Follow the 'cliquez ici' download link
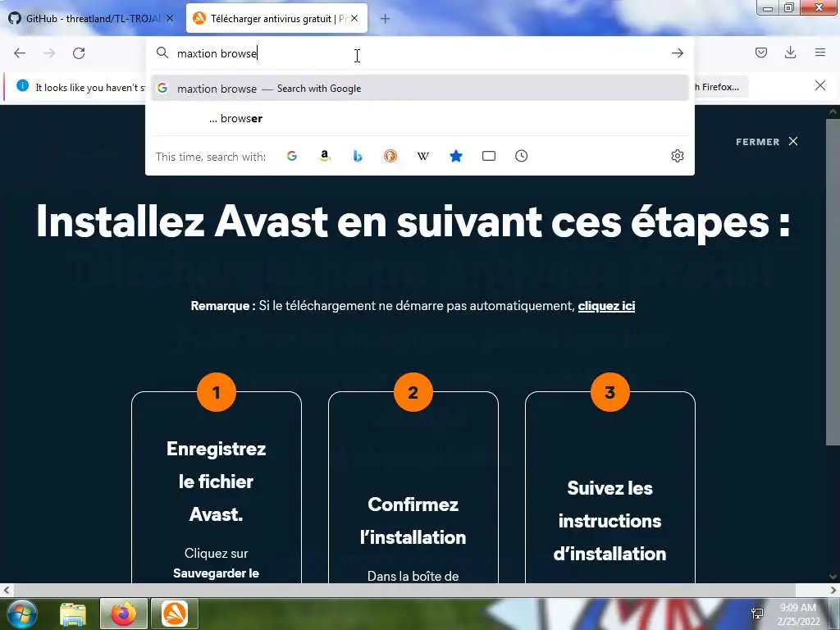This screenshot has height=630, width=840. pyautogui.click(x=606, y=306)
